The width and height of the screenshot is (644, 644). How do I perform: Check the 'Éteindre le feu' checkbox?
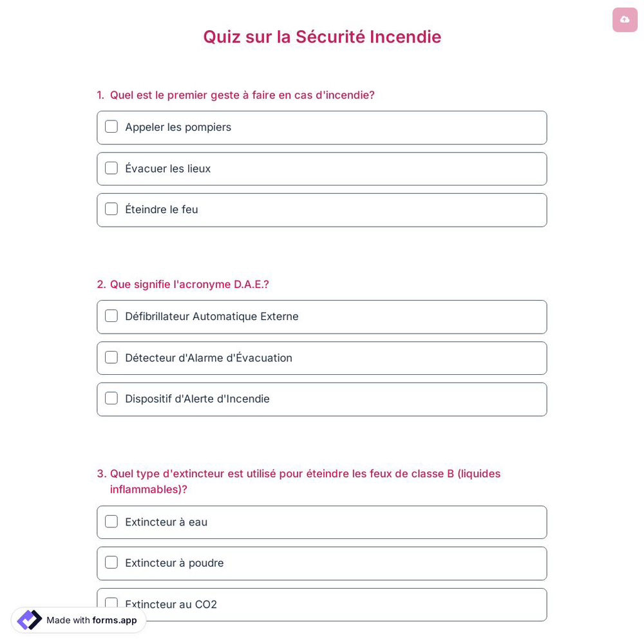(x=111, y=209)
